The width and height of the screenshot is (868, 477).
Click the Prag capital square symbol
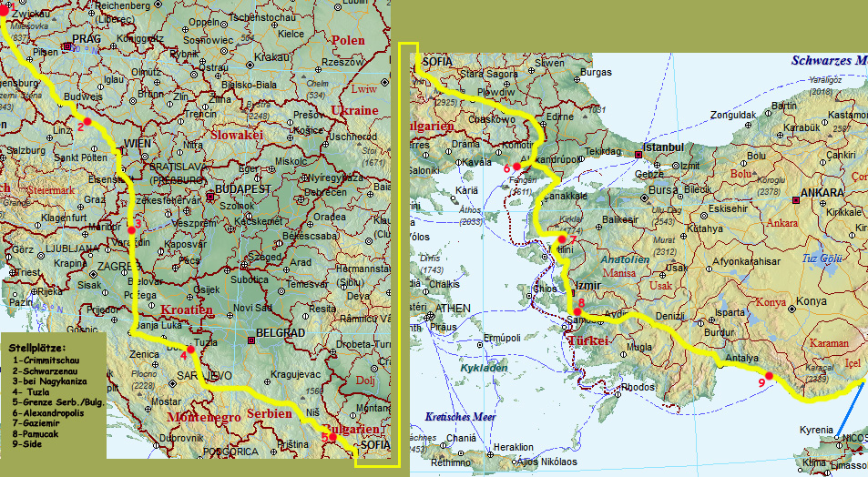click(67, 46)
